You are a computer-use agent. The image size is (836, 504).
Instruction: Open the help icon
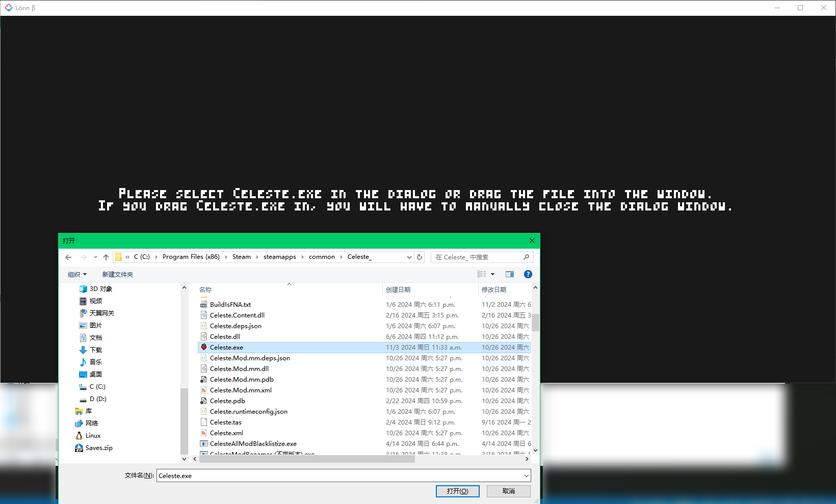tap(528, 274)
